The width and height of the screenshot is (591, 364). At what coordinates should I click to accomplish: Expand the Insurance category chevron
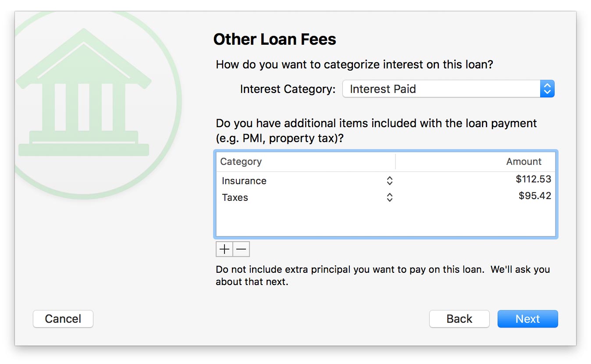coord(389,181)
